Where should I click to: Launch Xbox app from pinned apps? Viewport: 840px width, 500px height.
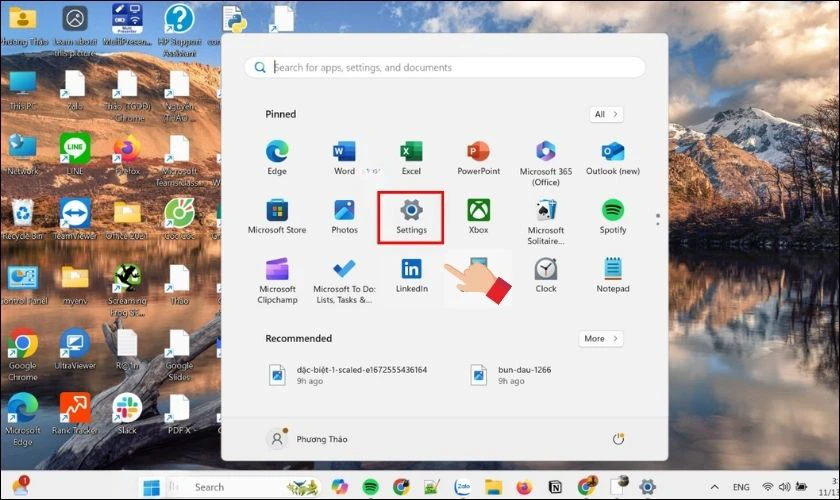point(478,214)
